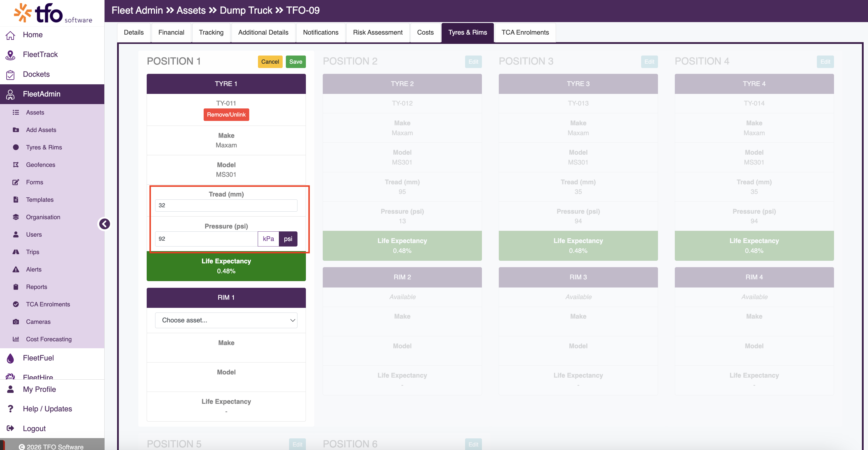Click the Tread (mm) input field
This screenshot has height=450, width=868.
[x=226, y=206]
